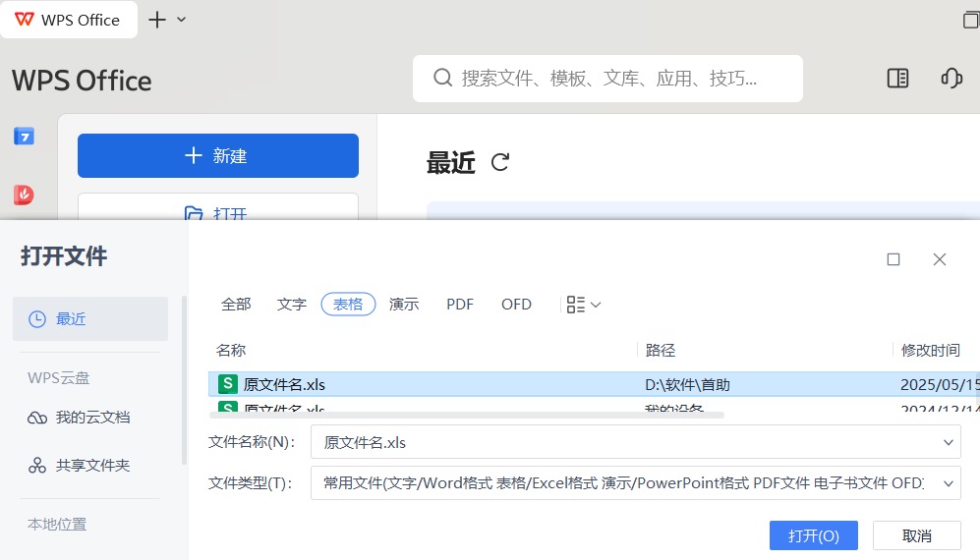The width and height of the screenshot is (980, 560).
Task: Open the red sidebar app icon
Action: click(24, 195)
